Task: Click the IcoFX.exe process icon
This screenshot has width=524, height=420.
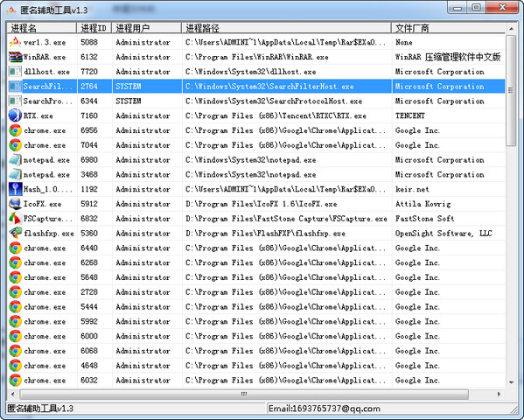Action: point(15,204)
